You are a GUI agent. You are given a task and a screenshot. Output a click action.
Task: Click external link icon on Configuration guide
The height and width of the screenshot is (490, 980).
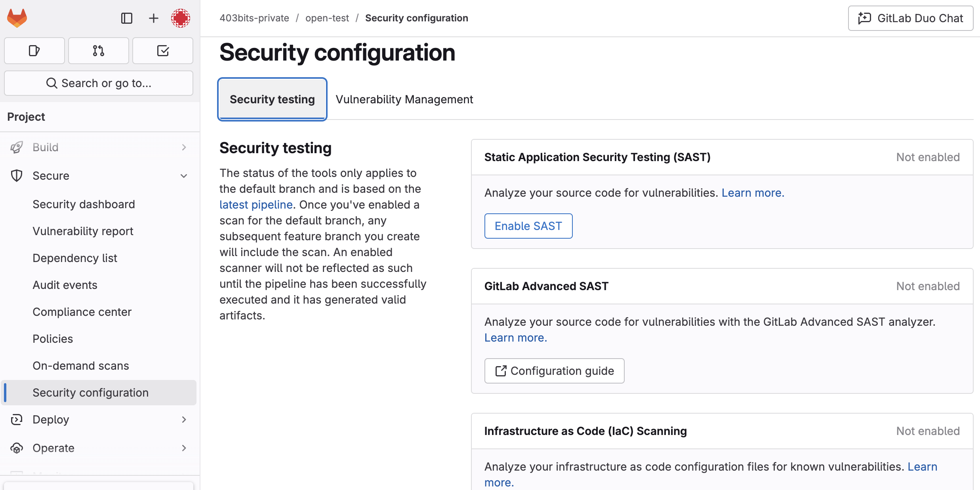pyautogui.click(x=501, y=371)
